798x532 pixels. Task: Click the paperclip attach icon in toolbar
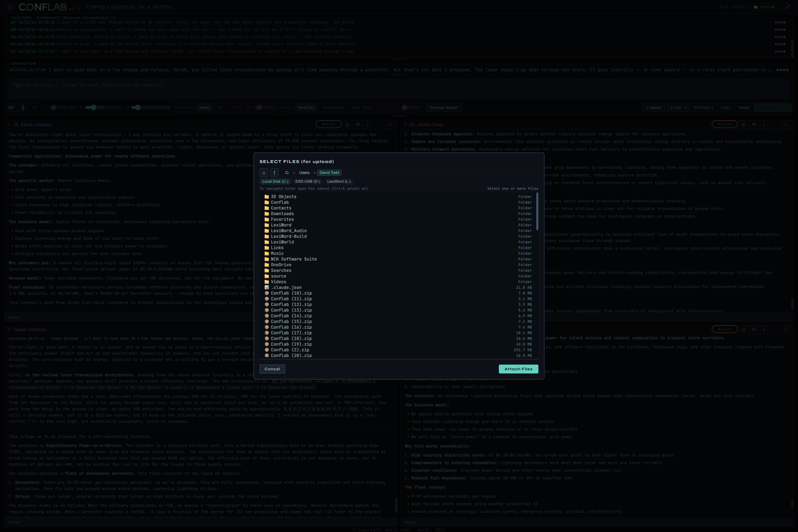(x=11, y=107)
